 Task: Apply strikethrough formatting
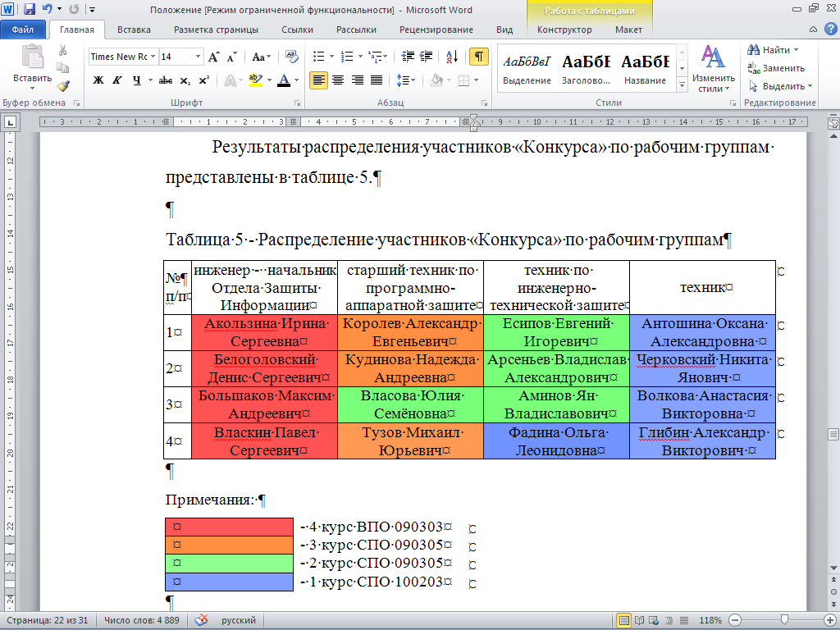point(166,80)
